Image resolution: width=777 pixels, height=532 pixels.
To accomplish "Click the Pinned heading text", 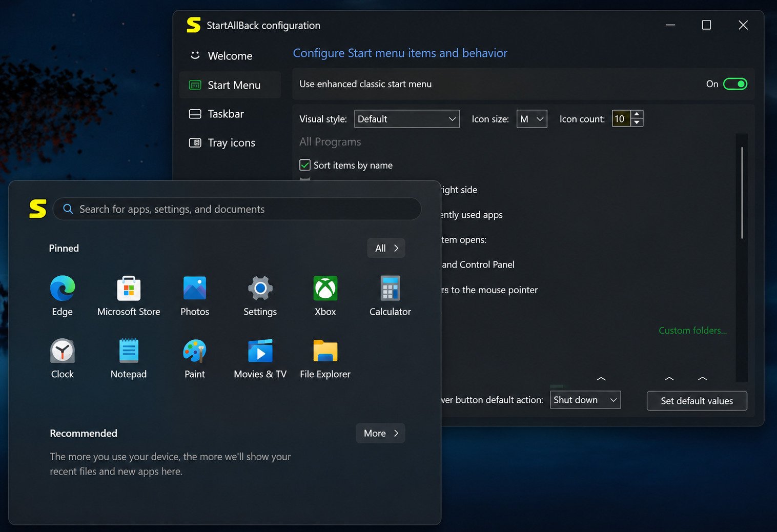I will coord(64,248).
